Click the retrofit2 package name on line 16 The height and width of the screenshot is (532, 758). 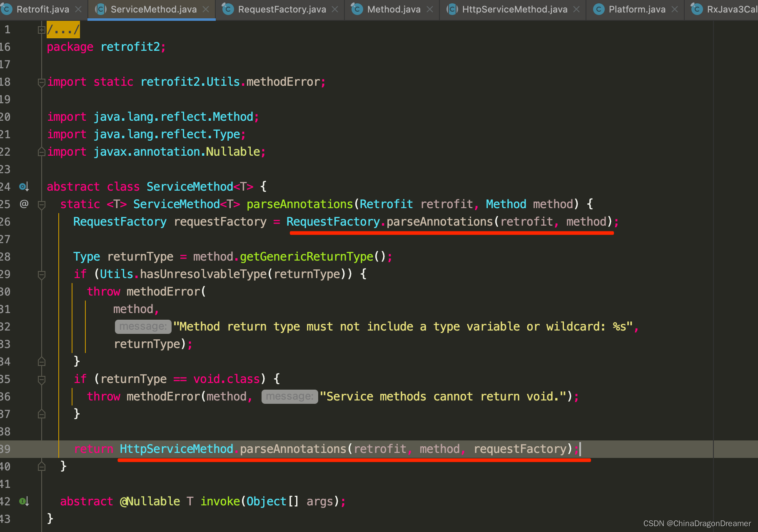coord(130,47)
